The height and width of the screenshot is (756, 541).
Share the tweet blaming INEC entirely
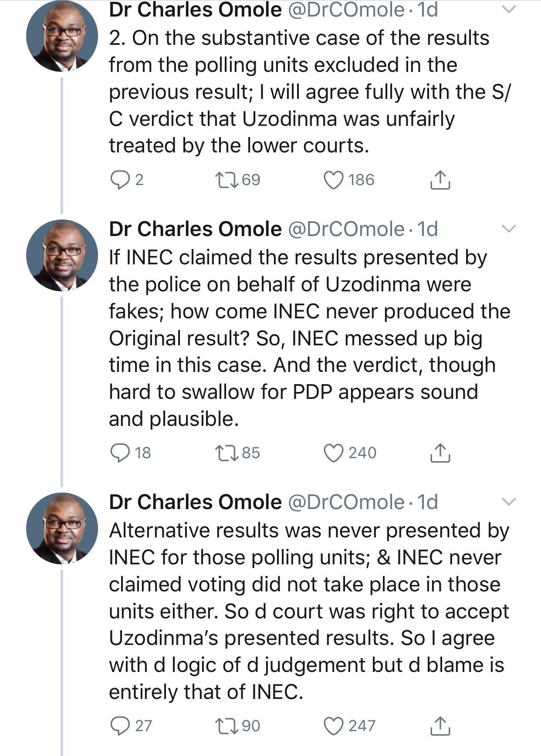(440, 726)
